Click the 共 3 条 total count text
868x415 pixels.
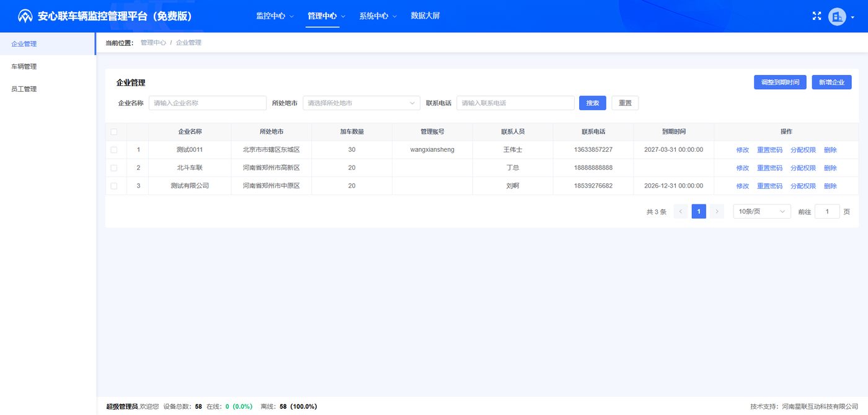tap(656, 212)
